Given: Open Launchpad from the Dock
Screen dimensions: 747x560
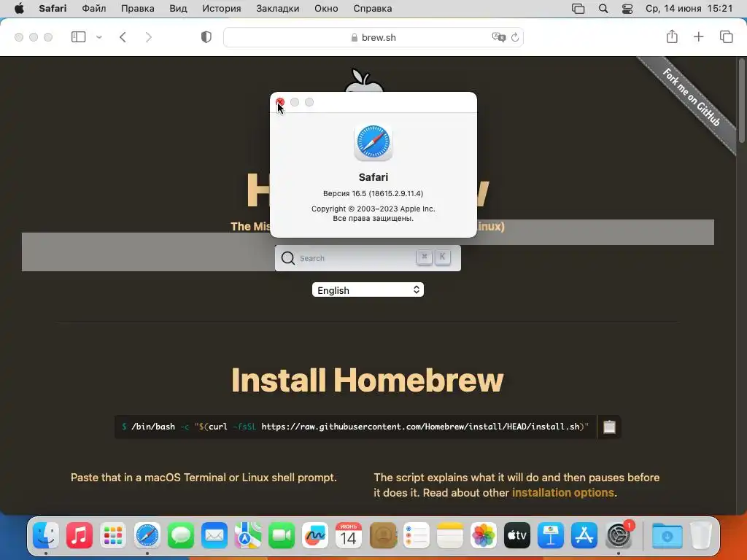Looking at the screenshot, I should click(x=113, y=535).
